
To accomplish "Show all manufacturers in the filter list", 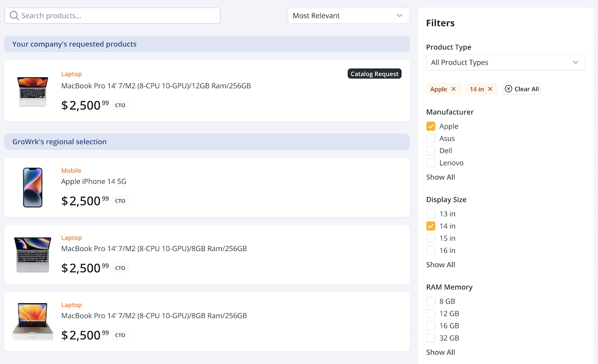I will (441, 177).
